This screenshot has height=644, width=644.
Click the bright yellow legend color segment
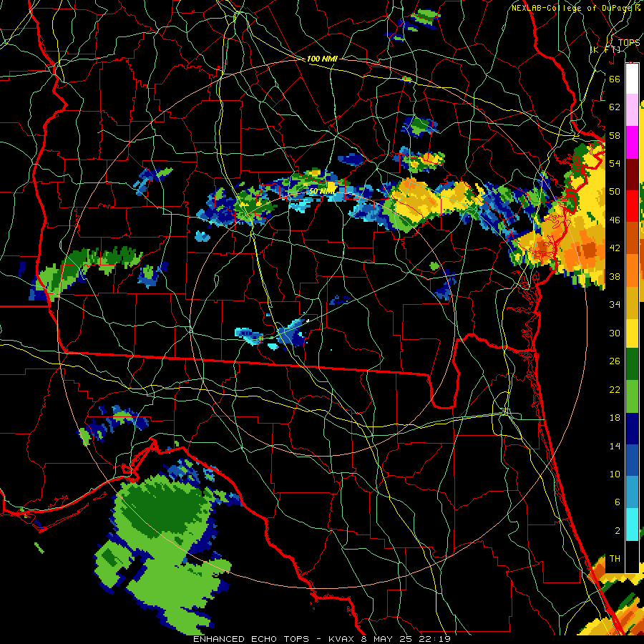click(x=632, y=333)
